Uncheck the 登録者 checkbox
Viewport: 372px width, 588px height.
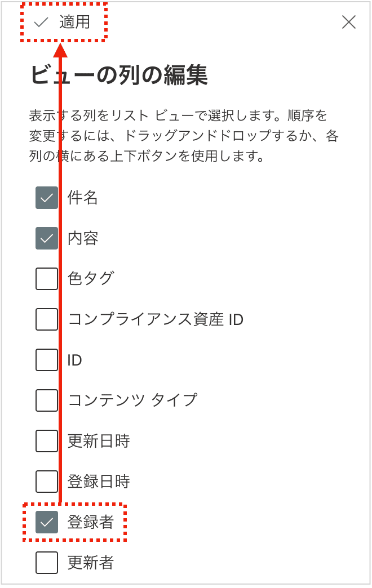(x=47, y=522)
